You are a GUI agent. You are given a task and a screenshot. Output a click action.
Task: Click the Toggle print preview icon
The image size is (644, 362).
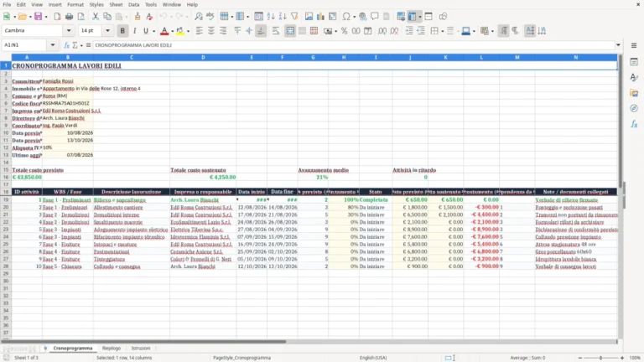pyautogui.click(x=80, y=17)
